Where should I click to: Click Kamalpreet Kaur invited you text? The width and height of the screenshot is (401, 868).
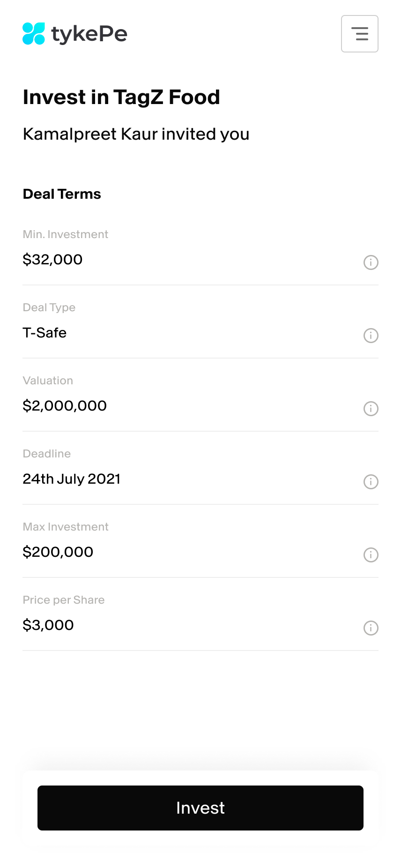pos(136,134)
